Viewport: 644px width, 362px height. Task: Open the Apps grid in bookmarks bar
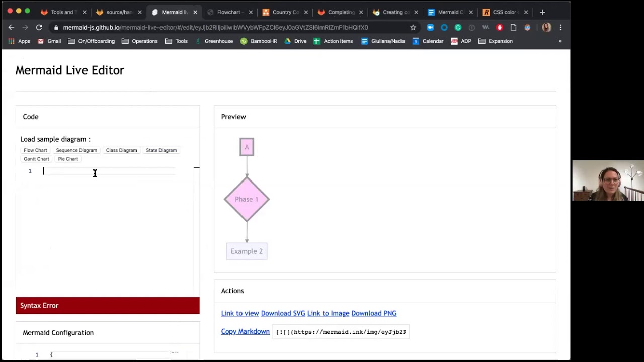tap(19, 41)
